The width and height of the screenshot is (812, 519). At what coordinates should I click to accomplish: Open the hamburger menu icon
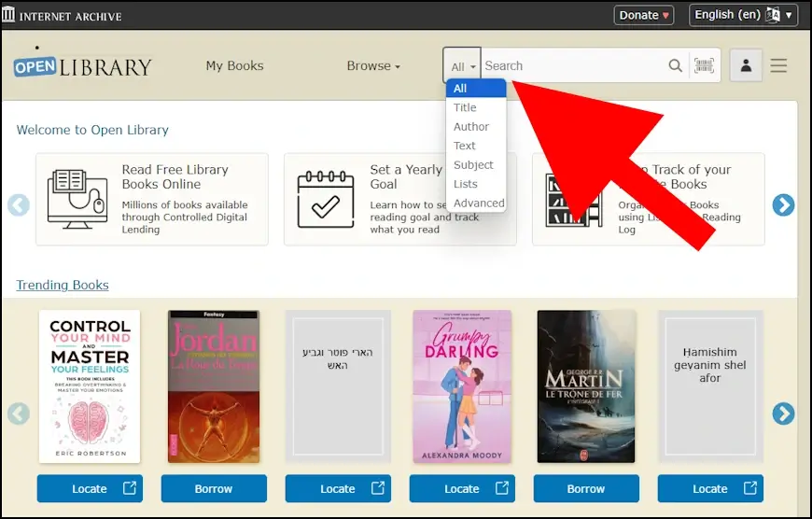(x=778, y=65)
